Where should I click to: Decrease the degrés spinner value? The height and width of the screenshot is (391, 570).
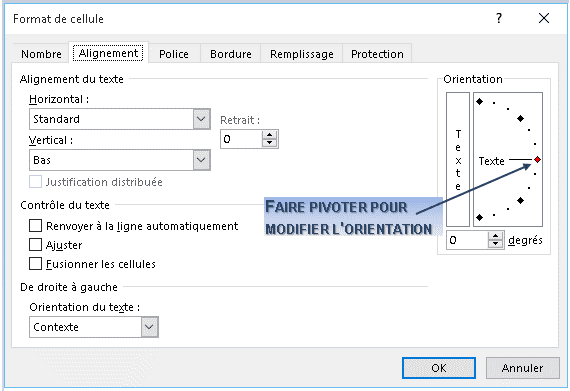coord(495,244)
